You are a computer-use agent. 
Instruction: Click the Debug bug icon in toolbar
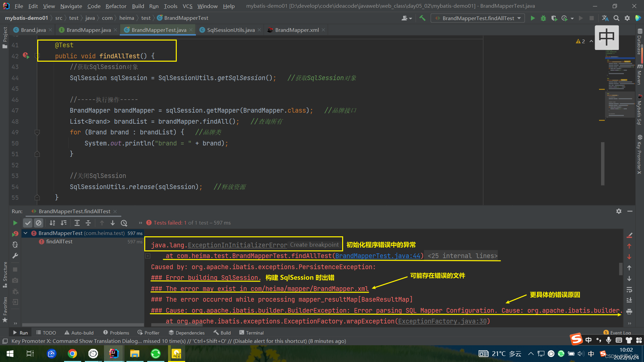pyautogui.click(x=543, y=18)
